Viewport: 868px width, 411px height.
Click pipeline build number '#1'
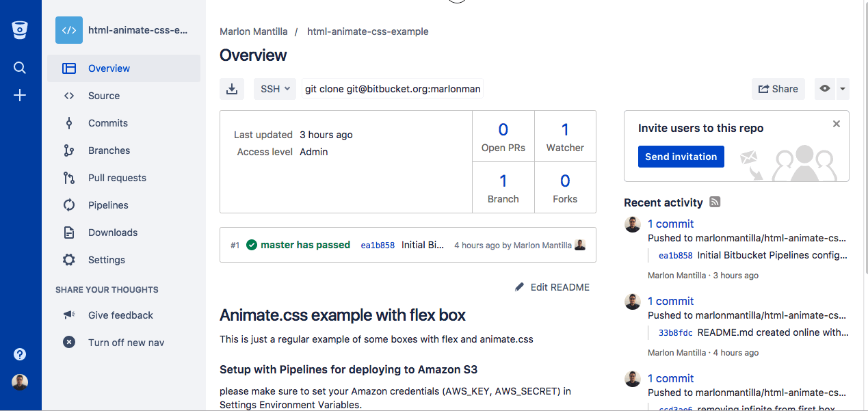(235, 245)
